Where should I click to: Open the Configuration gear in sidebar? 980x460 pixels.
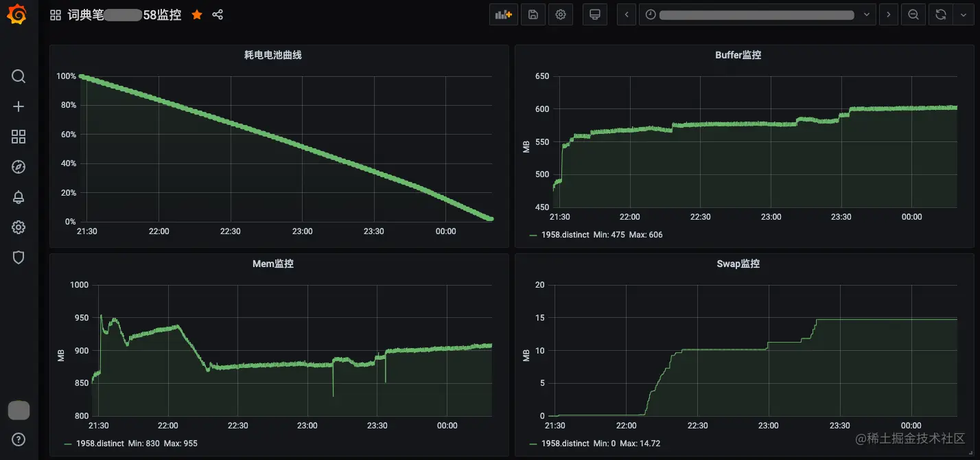pos(19,227)
